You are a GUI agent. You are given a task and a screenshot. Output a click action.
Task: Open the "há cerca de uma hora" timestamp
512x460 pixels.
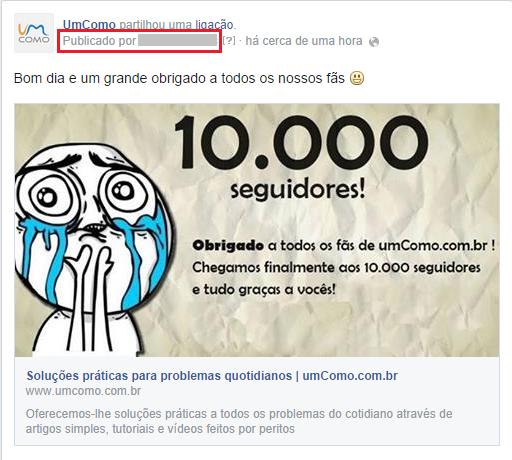click(304, 41)
